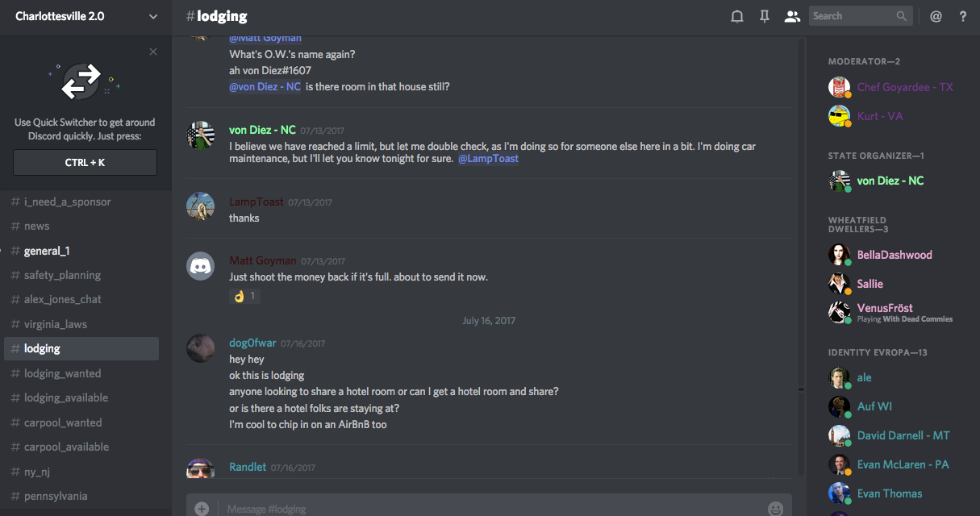Open Chef Goyardee - TX member profile
This screenshot has height=516, width=980.
click(x=904, y=87)
